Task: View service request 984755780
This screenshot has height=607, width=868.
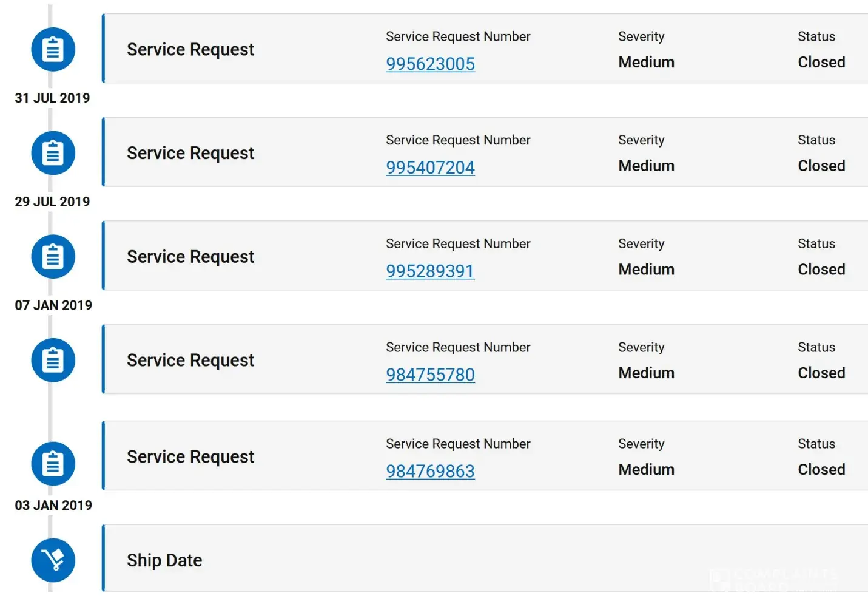Action: (430, 375)
